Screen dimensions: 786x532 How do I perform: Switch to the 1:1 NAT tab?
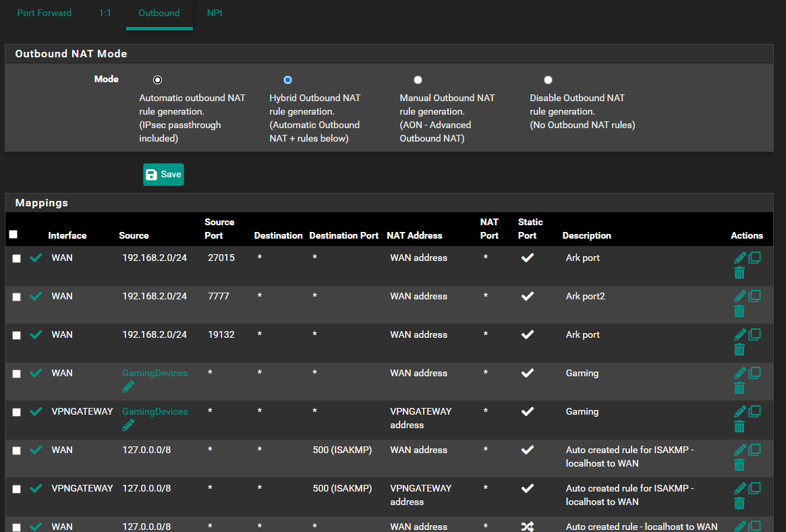point(105,13)
